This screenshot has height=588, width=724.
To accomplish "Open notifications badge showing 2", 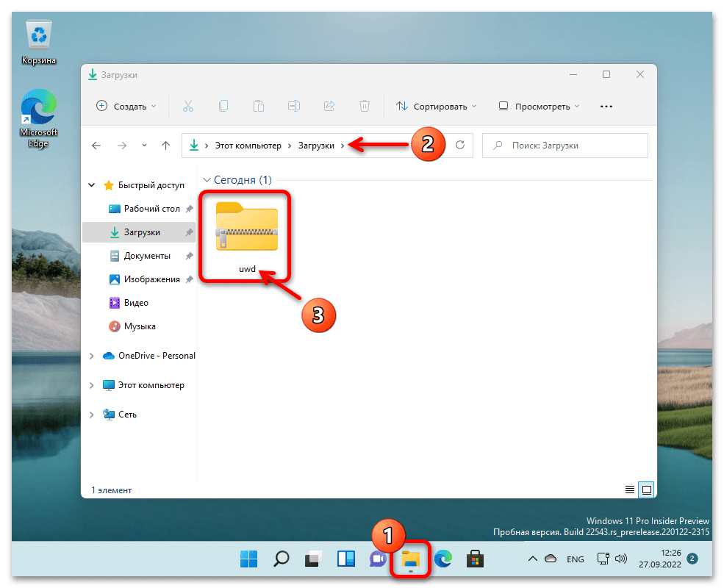I will pos(692,559).
